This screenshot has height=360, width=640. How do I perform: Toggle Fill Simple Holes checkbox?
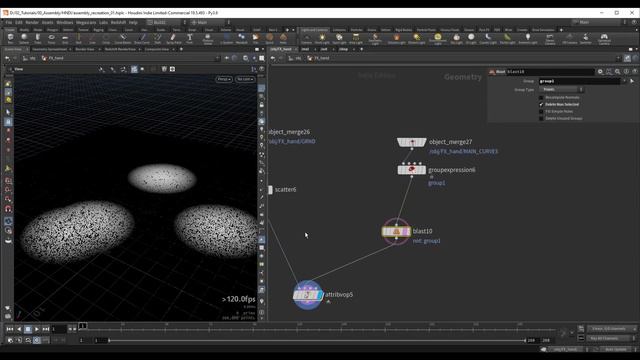click(x=541, y=111)
